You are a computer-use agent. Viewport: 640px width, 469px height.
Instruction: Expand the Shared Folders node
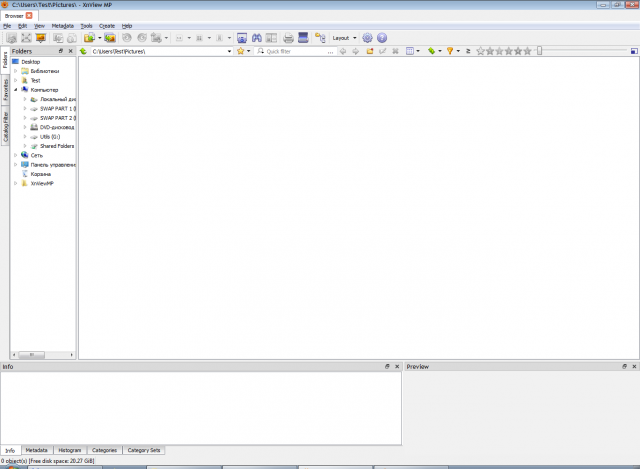tap(25, 146)
